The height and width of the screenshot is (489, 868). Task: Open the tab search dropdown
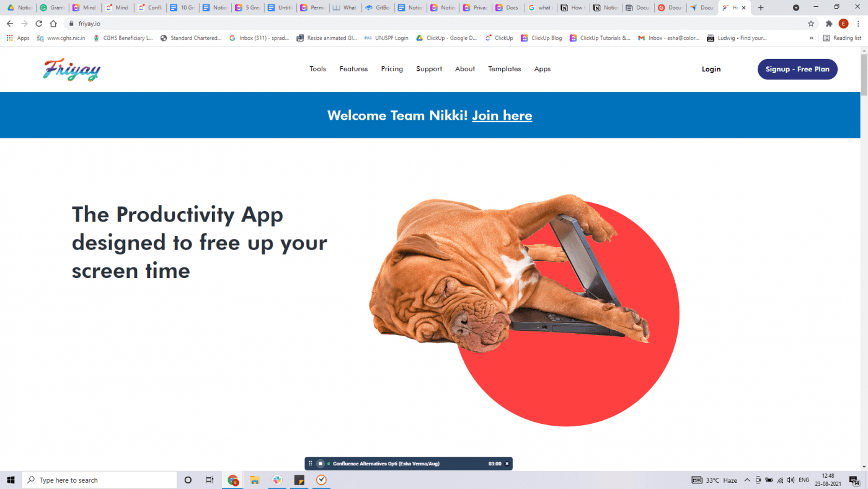[x=796, y=8]
